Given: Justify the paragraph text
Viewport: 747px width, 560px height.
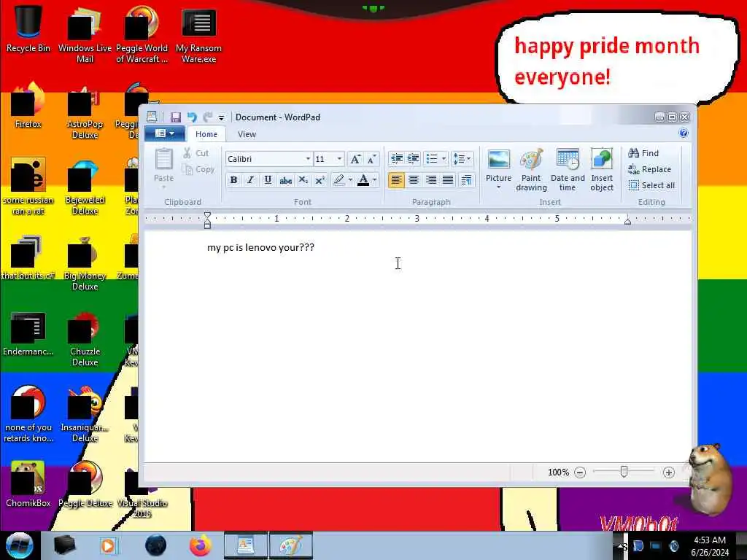Looking at the screenshot, I should (x=448, y=180).
